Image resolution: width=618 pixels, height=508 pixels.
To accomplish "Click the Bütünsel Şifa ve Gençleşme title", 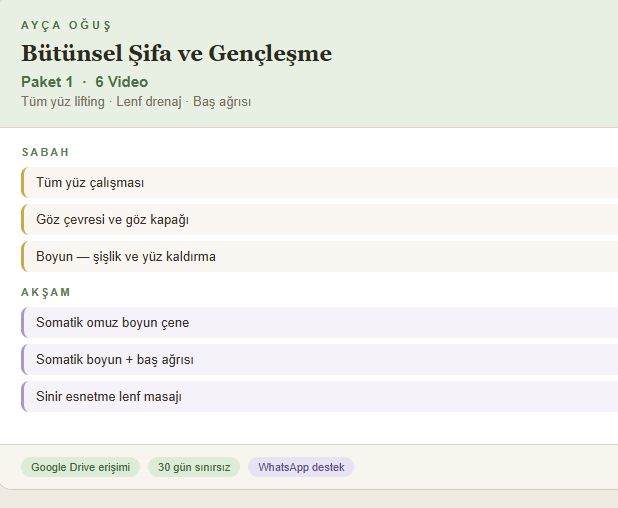I will [177, 53].
